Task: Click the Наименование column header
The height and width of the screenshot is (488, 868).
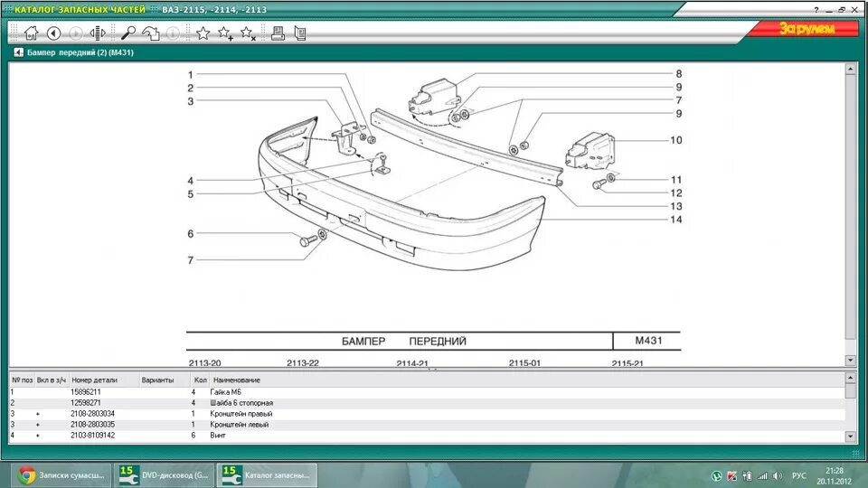Action: (236, 380)
